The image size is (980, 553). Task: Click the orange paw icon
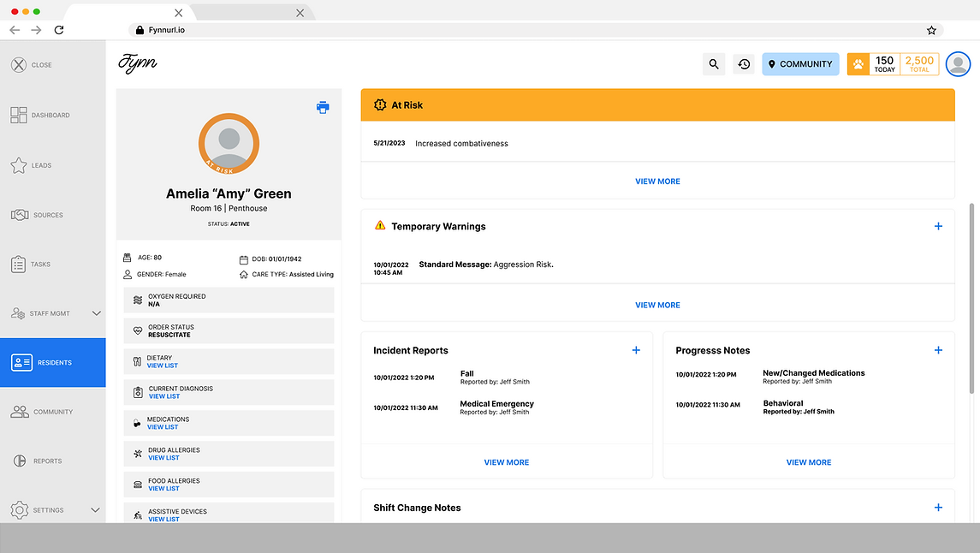(858, 63)
